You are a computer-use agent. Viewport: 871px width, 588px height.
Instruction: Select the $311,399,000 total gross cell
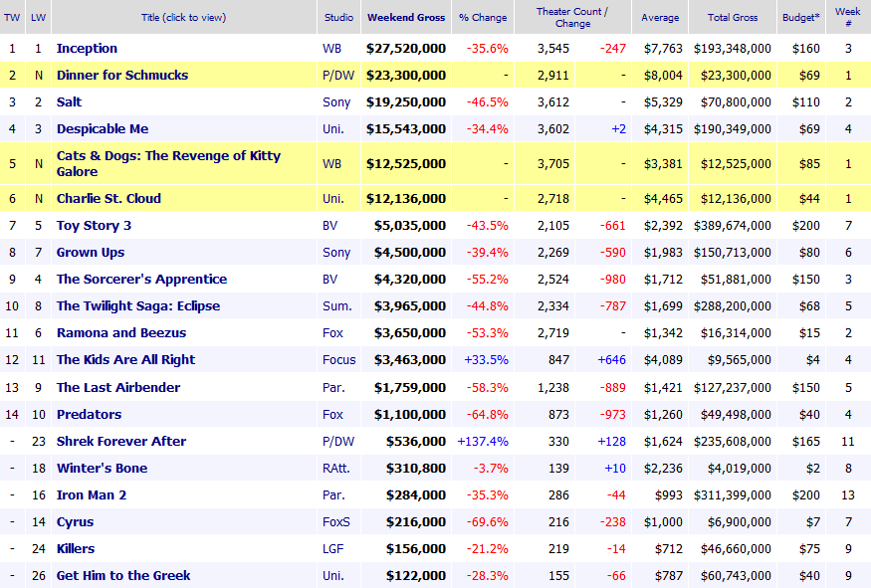(732, 495)
